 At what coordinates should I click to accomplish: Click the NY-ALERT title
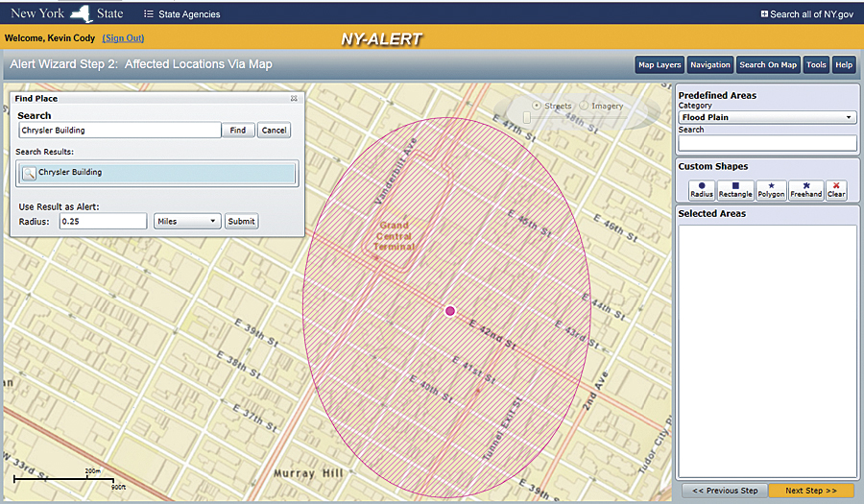tap(381, 39)
